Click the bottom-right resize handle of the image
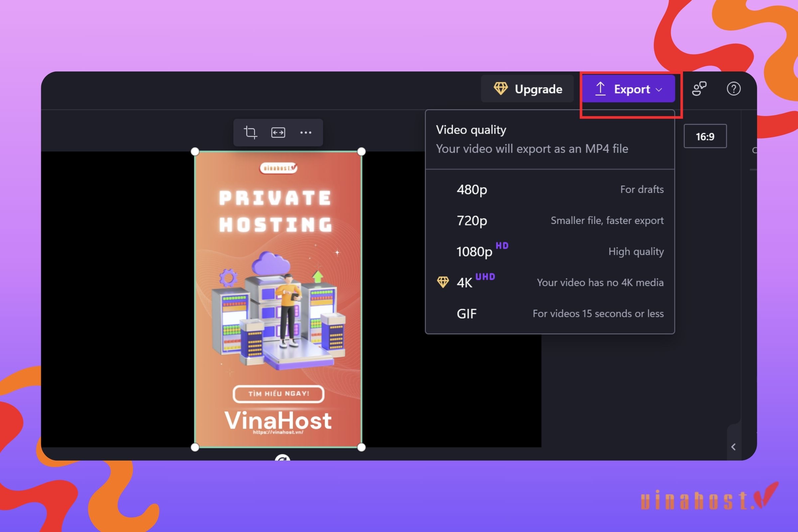Screen dimensions: 798x532 click(x=361, y=447)
